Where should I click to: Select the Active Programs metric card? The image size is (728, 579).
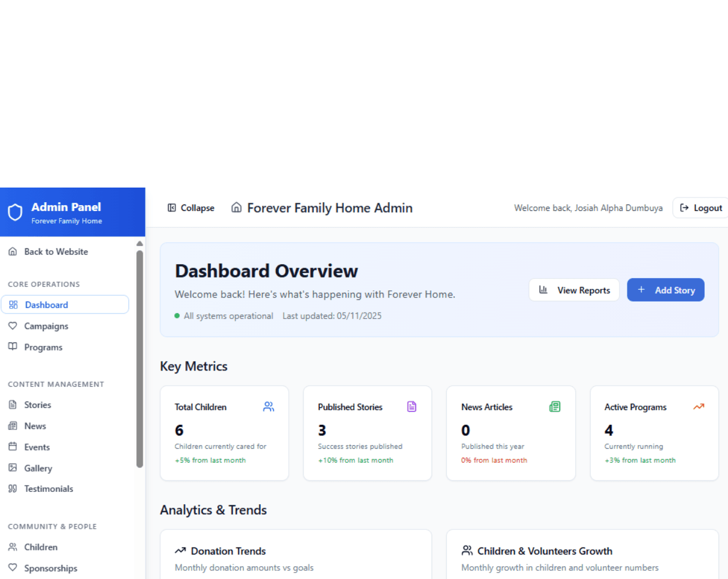654,433
